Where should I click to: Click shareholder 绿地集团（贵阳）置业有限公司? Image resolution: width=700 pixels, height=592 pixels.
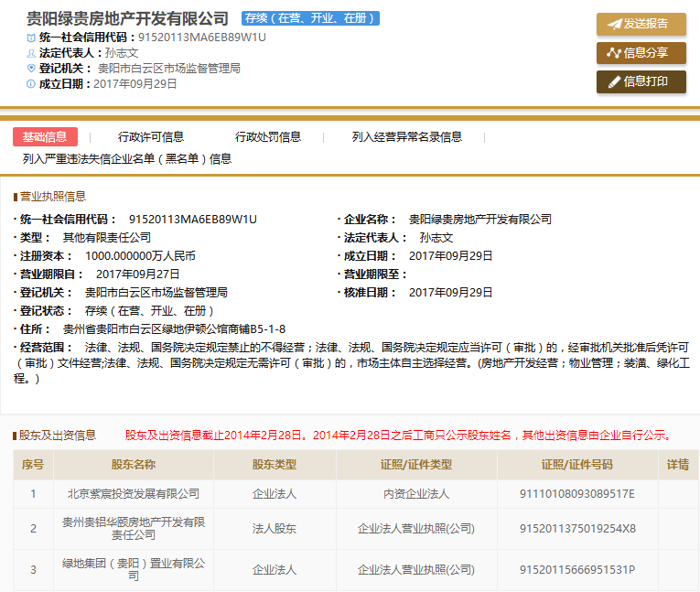(134, 570)
